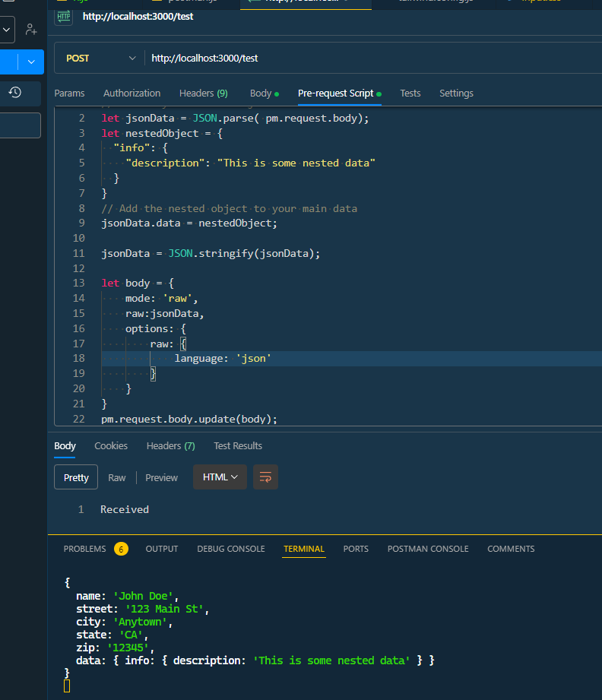
Task: Open the Debug Console panel tab
Action: point(230,549)
